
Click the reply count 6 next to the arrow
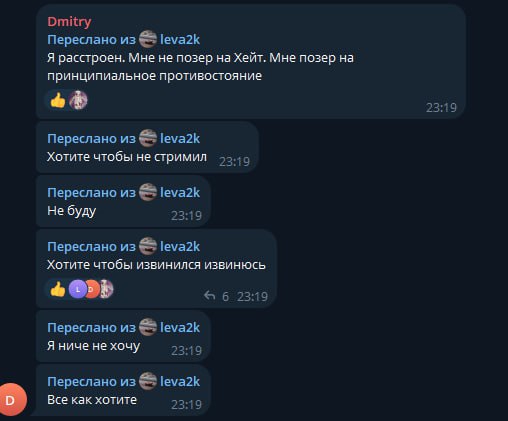[x=225, y=296]
